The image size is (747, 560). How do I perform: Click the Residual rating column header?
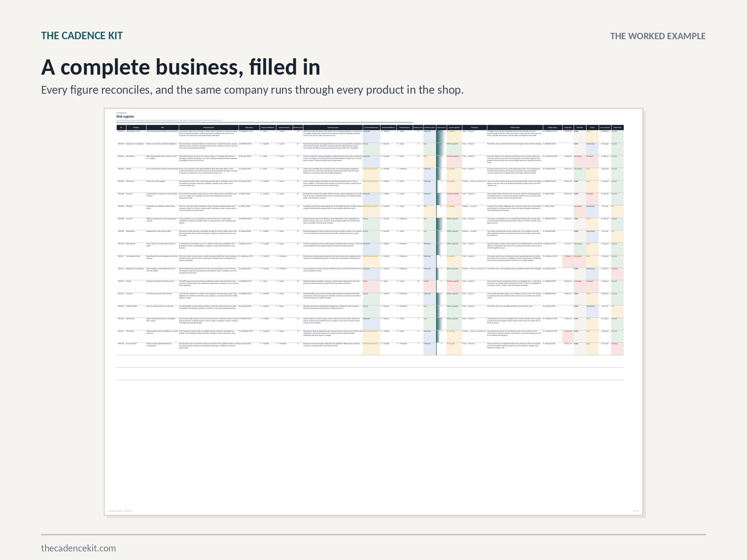430,127
